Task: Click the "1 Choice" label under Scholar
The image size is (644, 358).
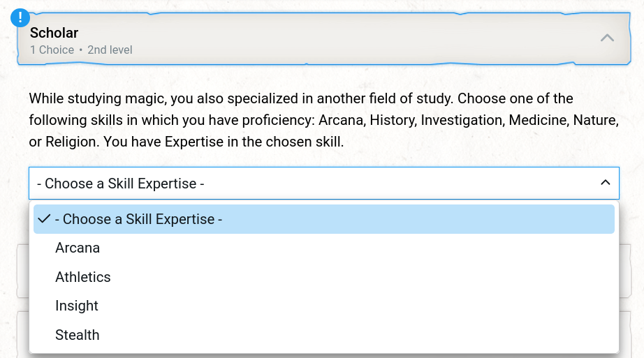Action: point(52,50)
